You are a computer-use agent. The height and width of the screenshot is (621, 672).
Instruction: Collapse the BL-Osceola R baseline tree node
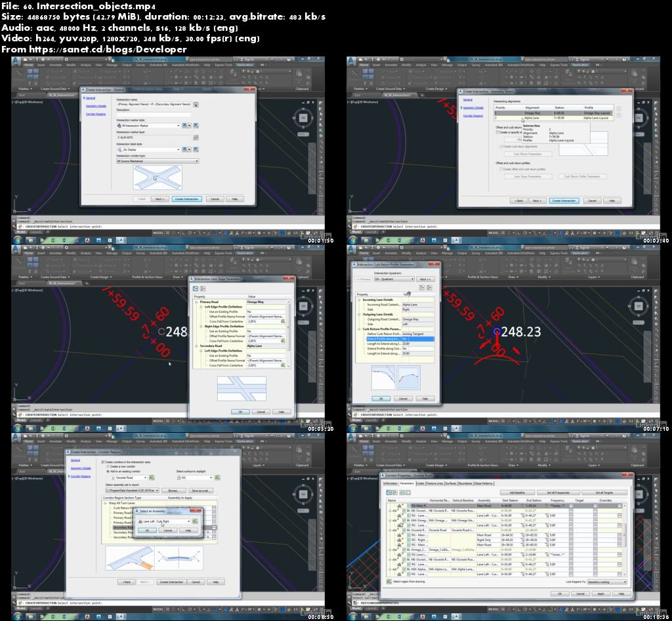coord(390,531)
